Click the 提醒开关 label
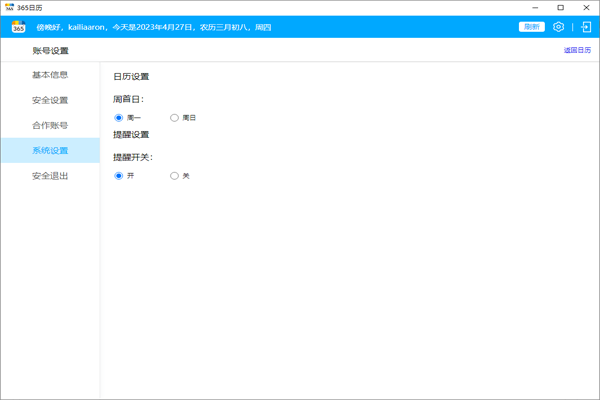600x400 pixels. 133,157
